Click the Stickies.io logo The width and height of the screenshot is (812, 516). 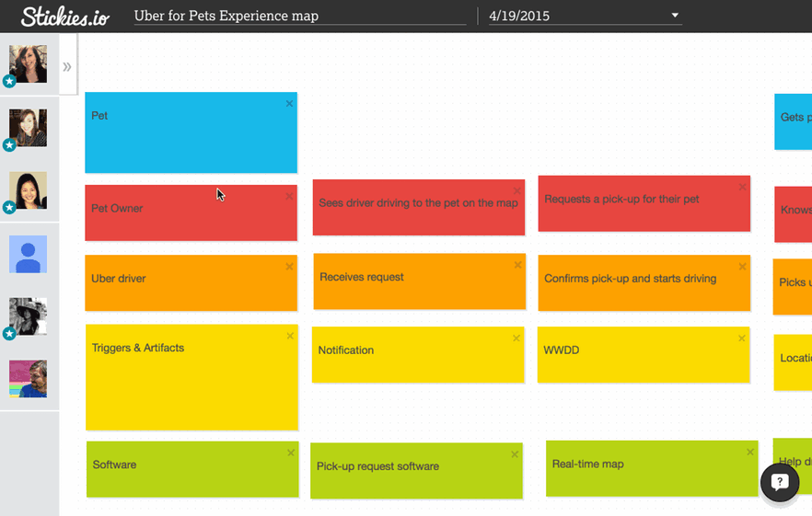click(64, 17)
